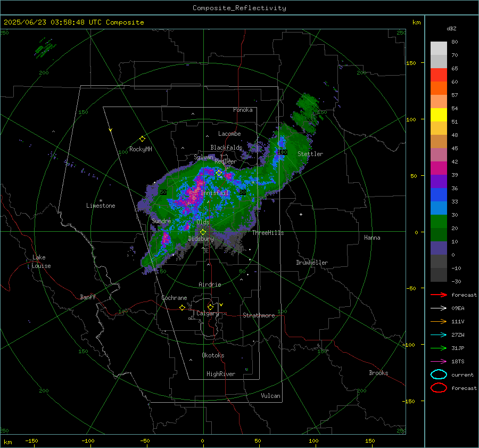
Task: Click the Innisfail city label
Action: [x=215, y=193]
